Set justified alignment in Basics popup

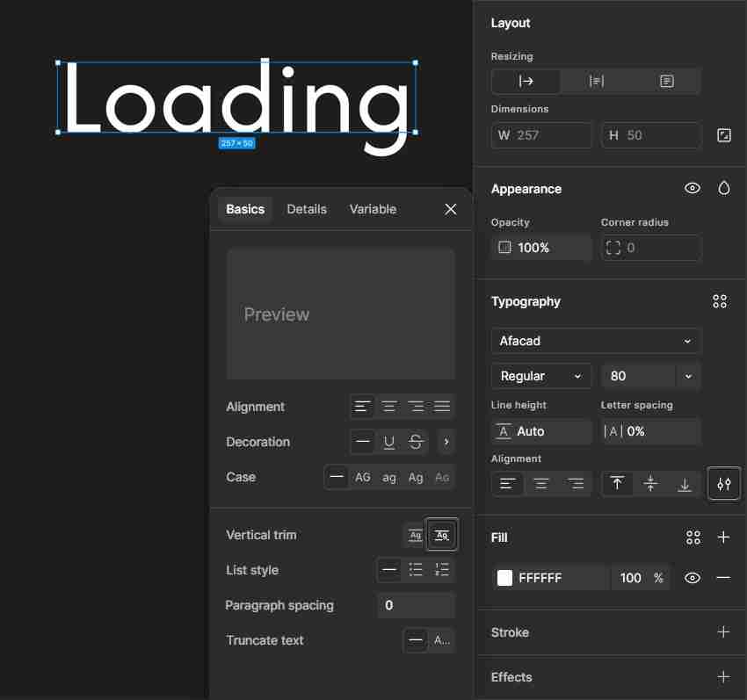pyautogui.click(x=442, y=407)
